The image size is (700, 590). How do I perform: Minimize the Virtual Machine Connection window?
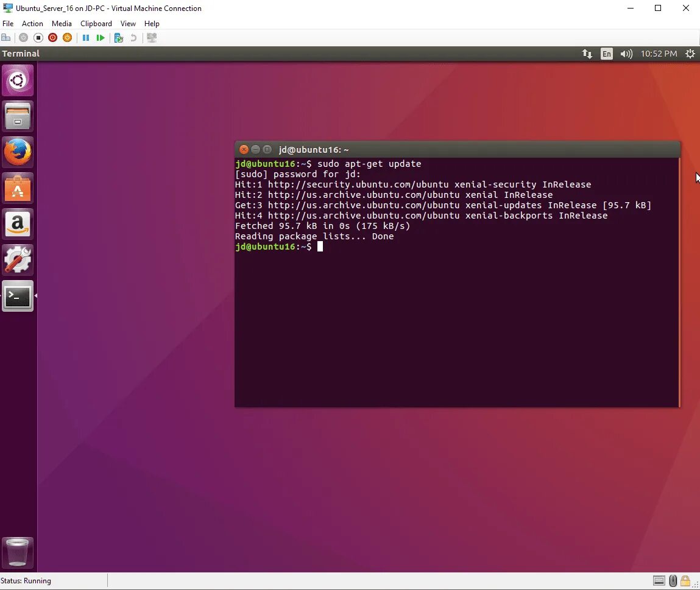pos(631,8)
